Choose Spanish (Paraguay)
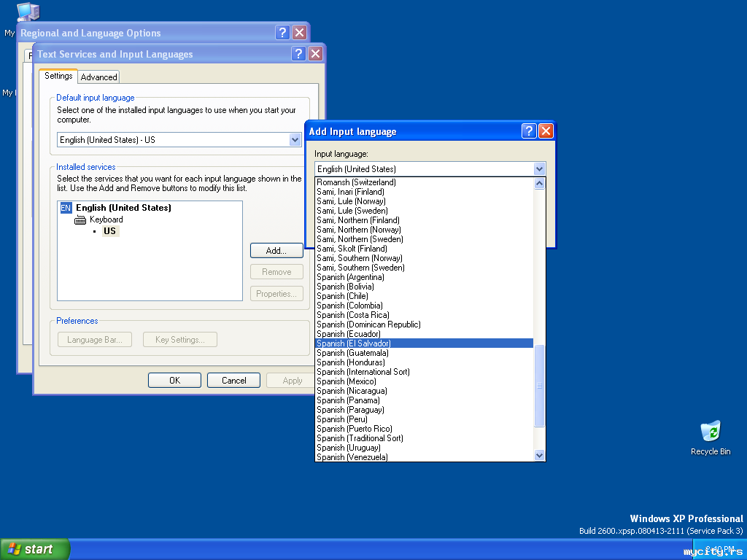The image size is (747, 560). pyautogui.click(x=424, y=410)
